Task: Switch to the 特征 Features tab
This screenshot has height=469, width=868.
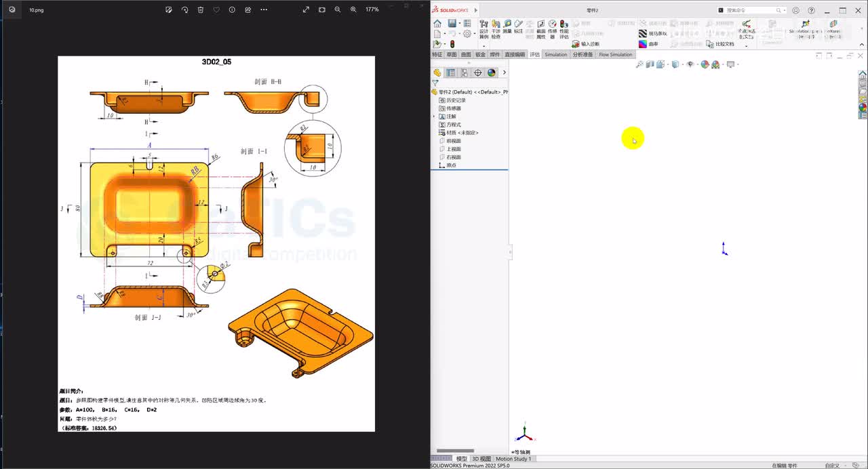Action: (x=437, y=54)
